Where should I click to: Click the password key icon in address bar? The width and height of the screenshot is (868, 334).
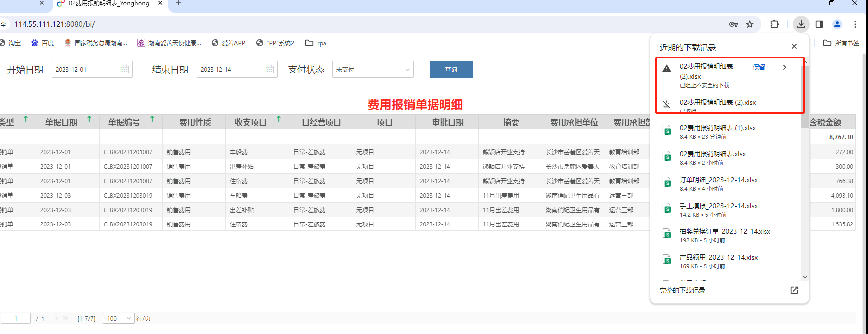734,24
